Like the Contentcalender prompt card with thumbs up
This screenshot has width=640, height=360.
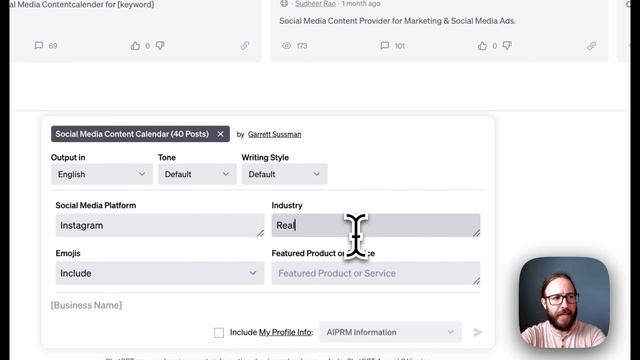pyautogui.click(x=135, y=45)
